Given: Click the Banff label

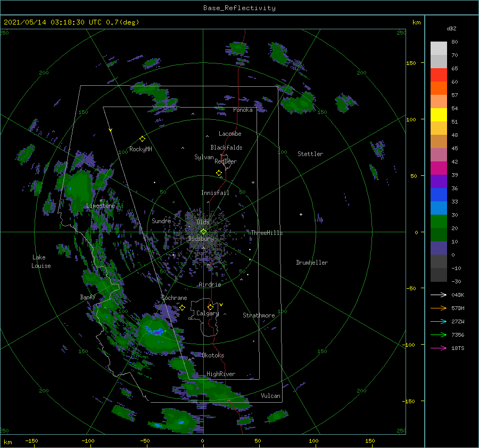Looking at the screenshot, I should point(88,297).
